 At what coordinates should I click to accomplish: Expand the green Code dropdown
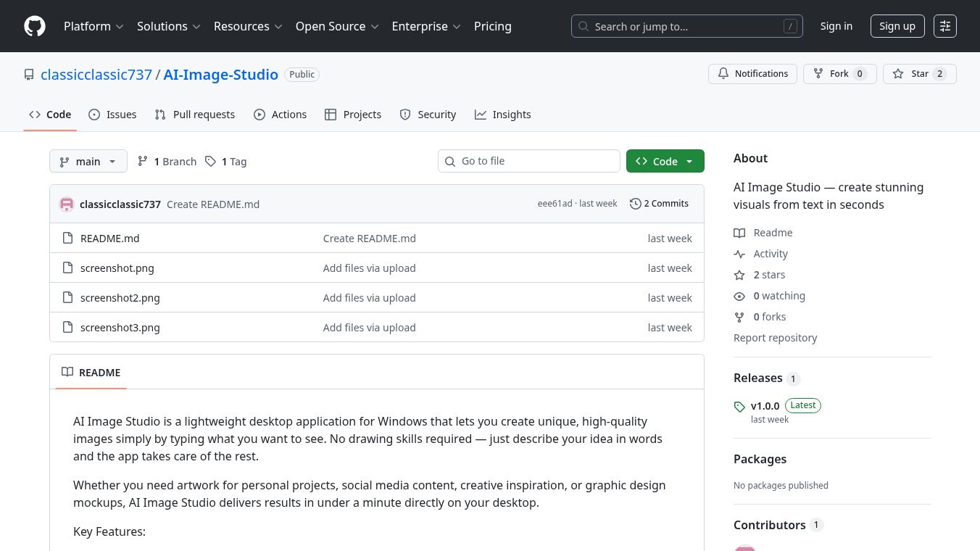pos(665,162)
